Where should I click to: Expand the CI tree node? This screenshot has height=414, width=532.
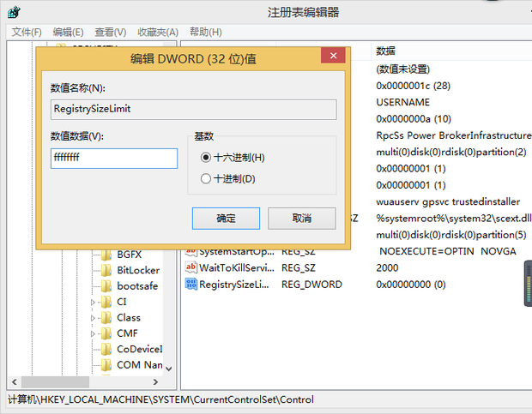(94, 303)
